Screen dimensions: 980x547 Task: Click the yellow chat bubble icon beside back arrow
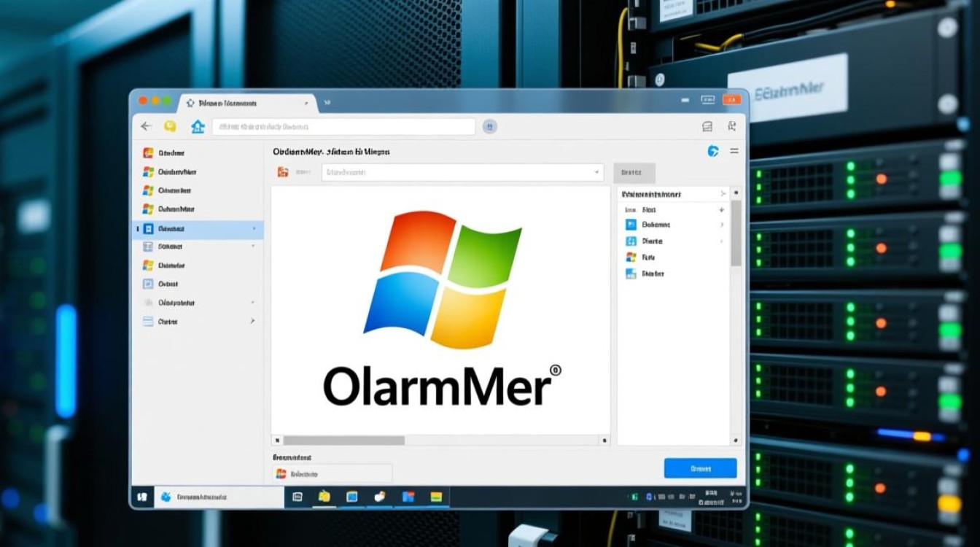(171, 126)
